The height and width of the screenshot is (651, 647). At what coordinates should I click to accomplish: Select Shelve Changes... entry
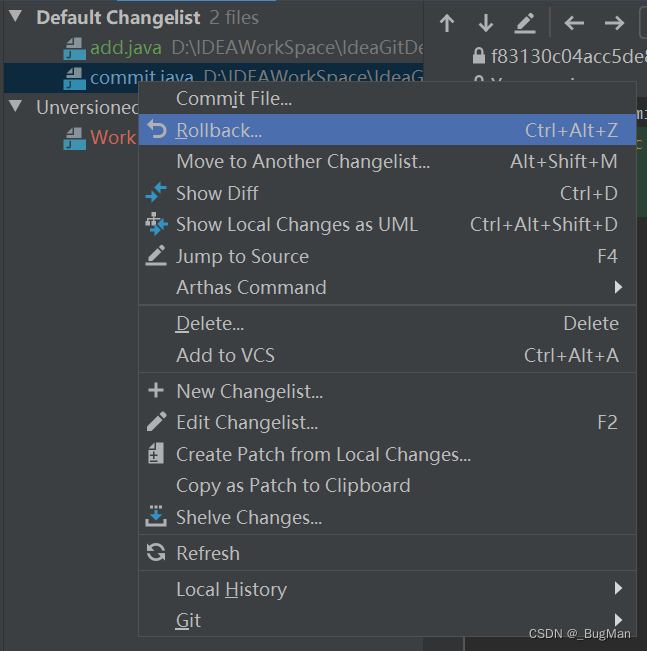click(387, 518)
